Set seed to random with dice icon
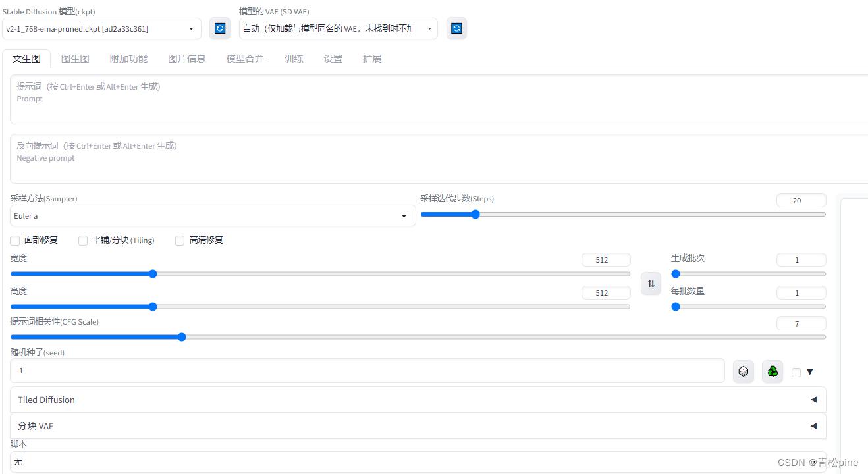868x474 pixels. [x=744, y=371]
